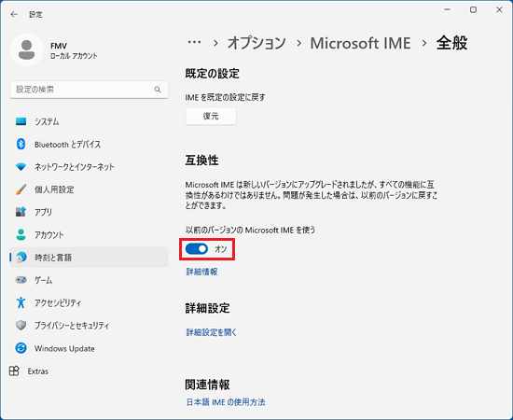Screen dimensions: 513x420
Task: Click the accessibility figure icon
Action: pos(21,302)
